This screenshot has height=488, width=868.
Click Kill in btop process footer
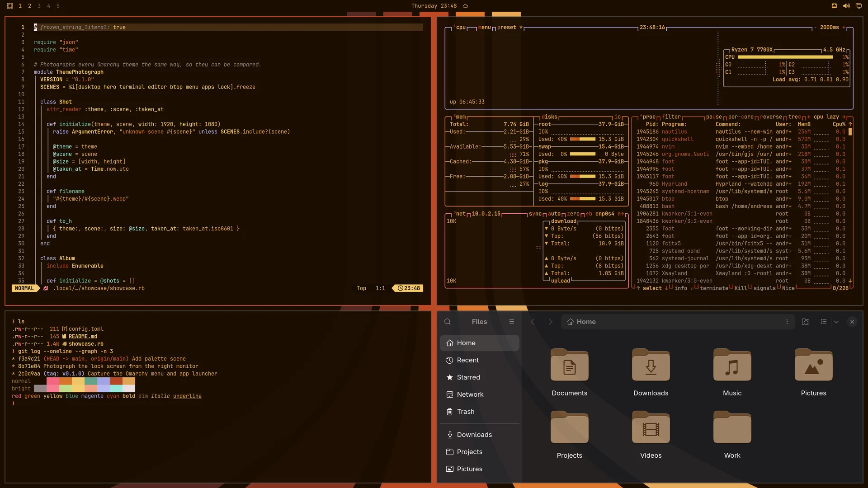click(x=741, y=288)
